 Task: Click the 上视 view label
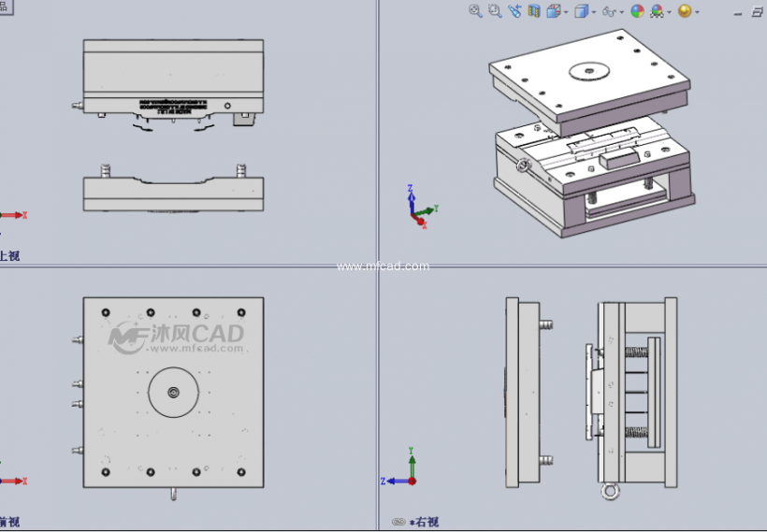(x=9, y=255)
